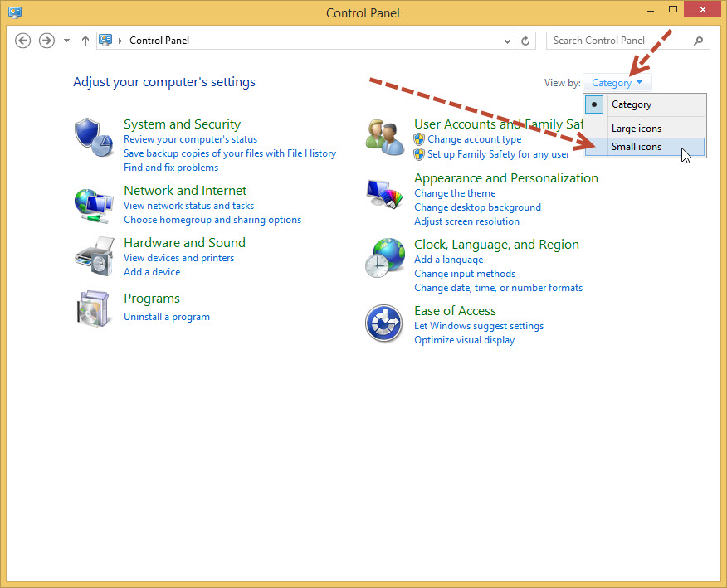The height and width of the screenshot is (588, 727).
Task: Click the Appearance and Personalization icon
Action: point(383,195)
